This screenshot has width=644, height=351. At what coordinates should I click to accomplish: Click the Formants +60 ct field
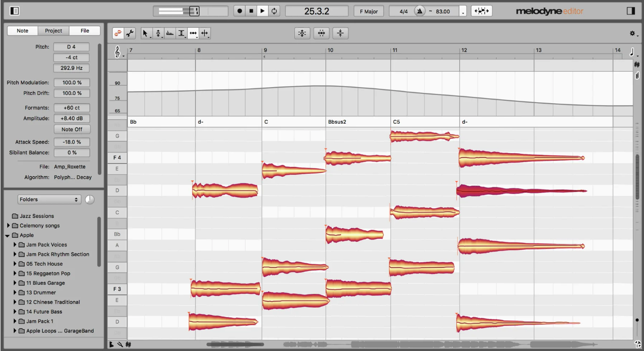pyautogui.click(x=72, y=108)
